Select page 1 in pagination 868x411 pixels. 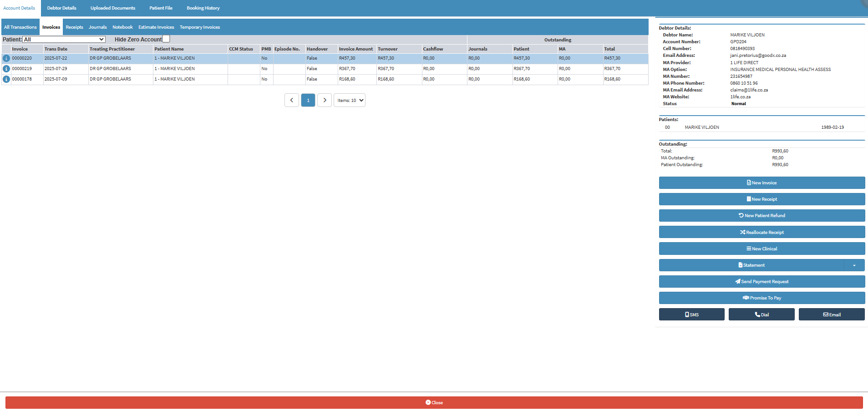tap(308, 100)
